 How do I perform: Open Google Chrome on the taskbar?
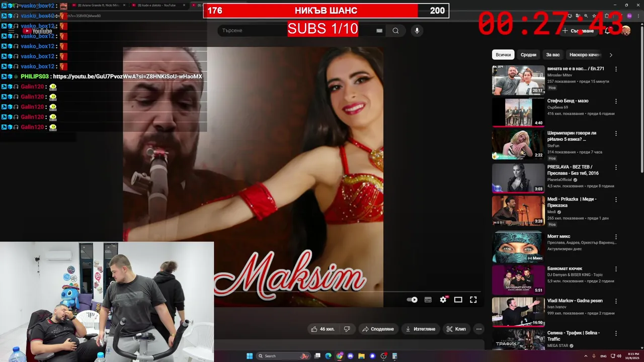click(340, 356)
